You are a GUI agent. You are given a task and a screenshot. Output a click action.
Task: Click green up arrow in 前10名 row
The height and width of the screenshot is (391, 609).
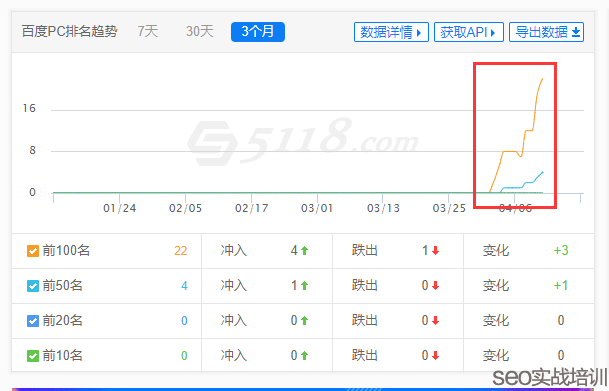click(x=304, y=355)
